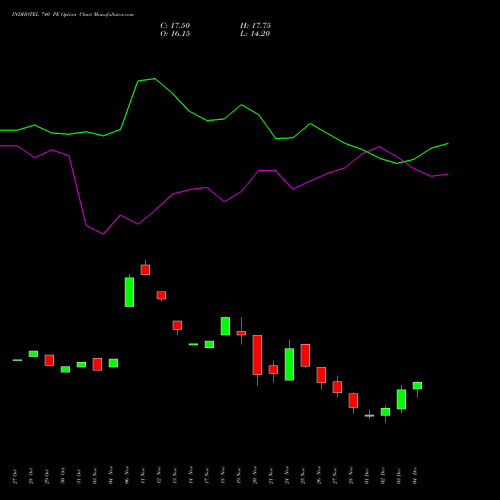The image size is (500, 500).
Task: Click the tall green candle above 24 Nov
Action: [x=289, y=364]
